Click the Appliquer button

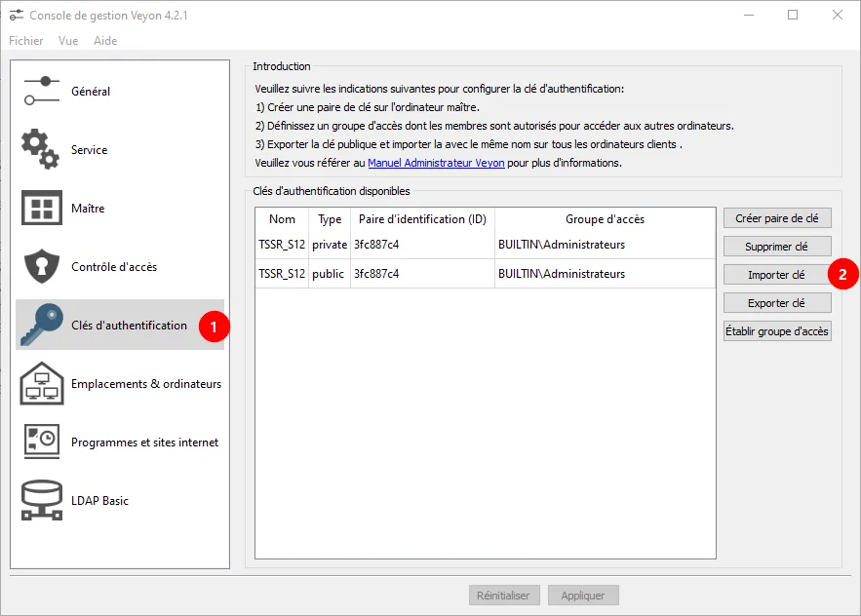click(583, 596)
